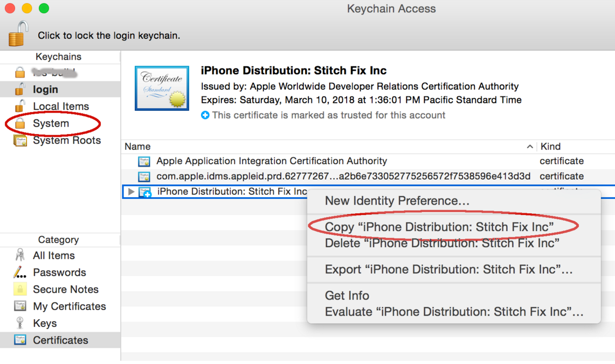This screenshot has width=615, height=364.
Task: Click the unlocked padlock to lock login keychain
Action: click(x=18, y=34)
